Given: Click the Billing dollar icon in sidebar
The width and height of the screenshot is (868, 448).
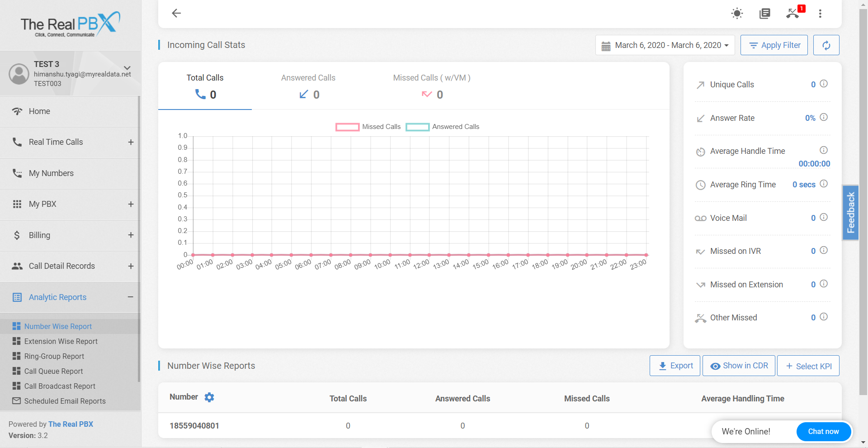Looking at the screenshot, I should 17,235.
